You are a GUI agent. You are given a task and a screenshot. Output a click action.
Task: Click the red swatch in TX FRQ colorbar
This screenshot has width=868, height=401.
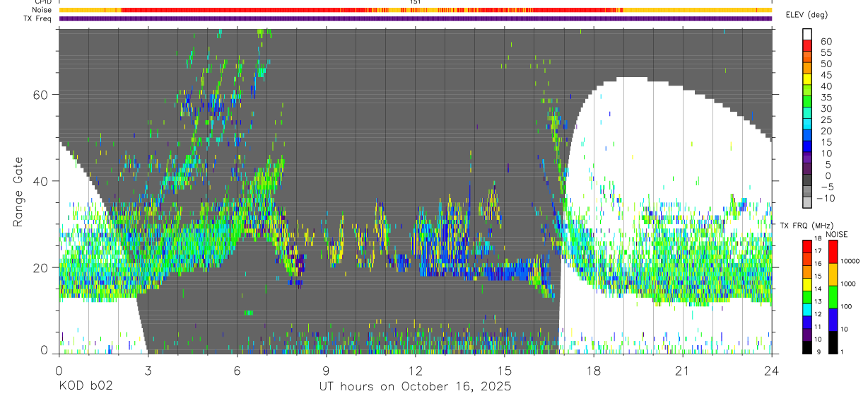pos(807,246)
